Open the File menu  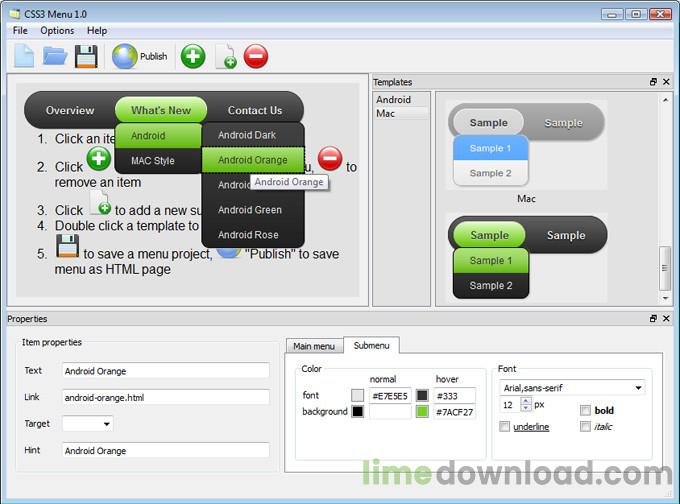[x=20, y=30]
